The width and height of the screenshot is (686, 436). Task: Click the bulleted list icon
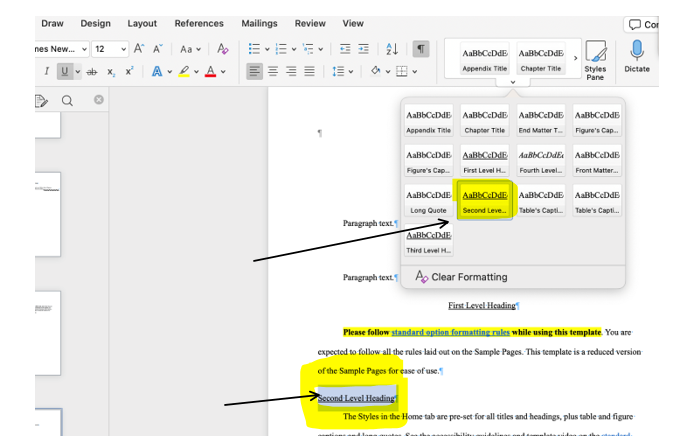[254, 48]
